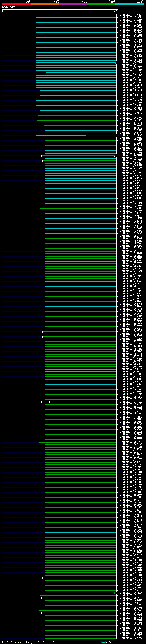The width and height of the screenshot is (146, 644).
Task: Open hit UniRef100_A4QPH9
Action: (131, 155)
